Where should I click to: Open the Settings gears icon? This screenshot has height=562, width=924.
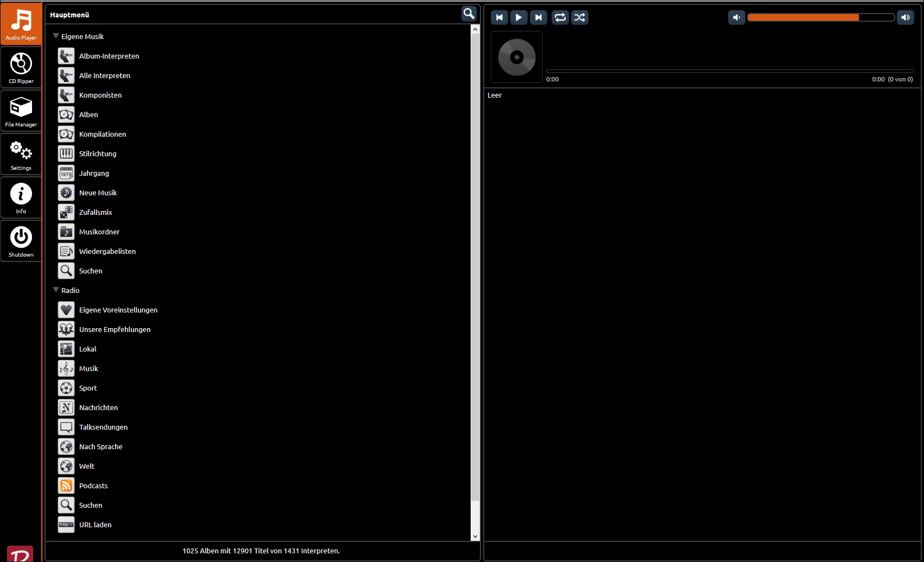pos(21,154)
